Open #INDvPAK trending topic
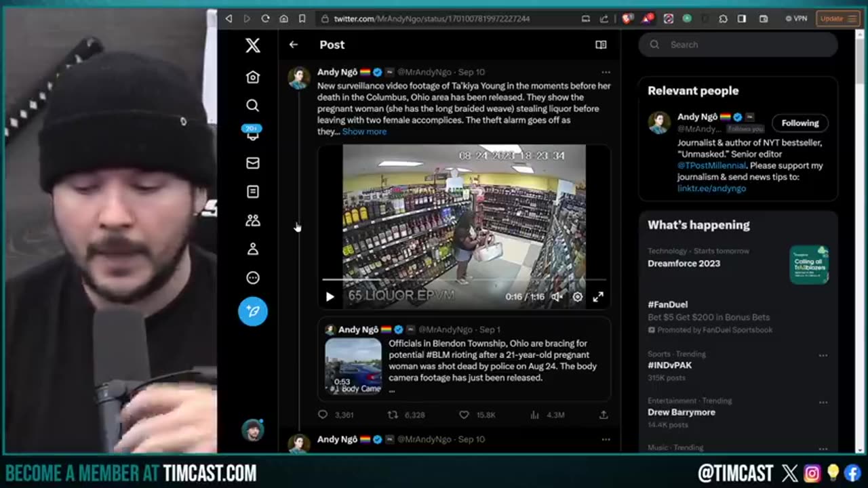Screen dimensions: 868x488 [x=669, y=365]
